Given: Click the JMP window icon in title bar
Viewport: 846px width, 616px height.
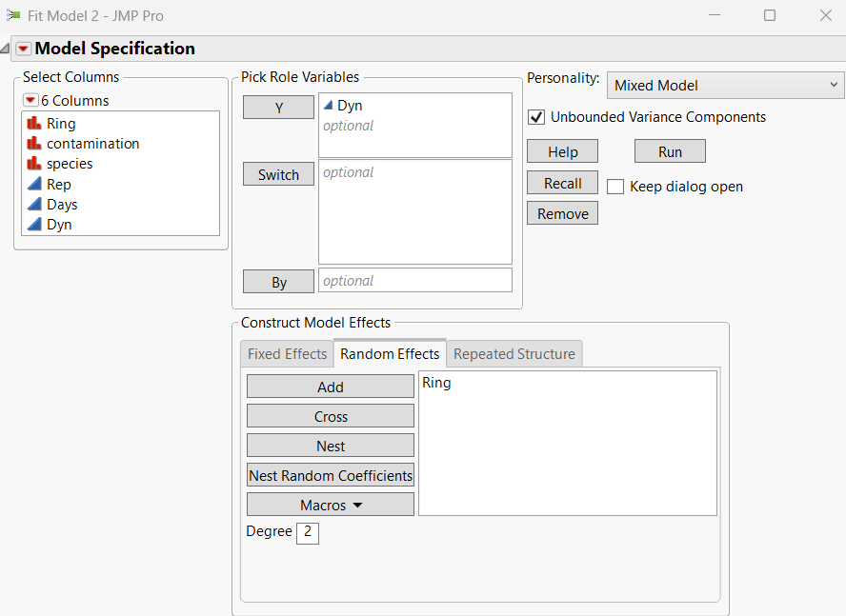Looking at the screenshot, I should (x=13, y=15).
